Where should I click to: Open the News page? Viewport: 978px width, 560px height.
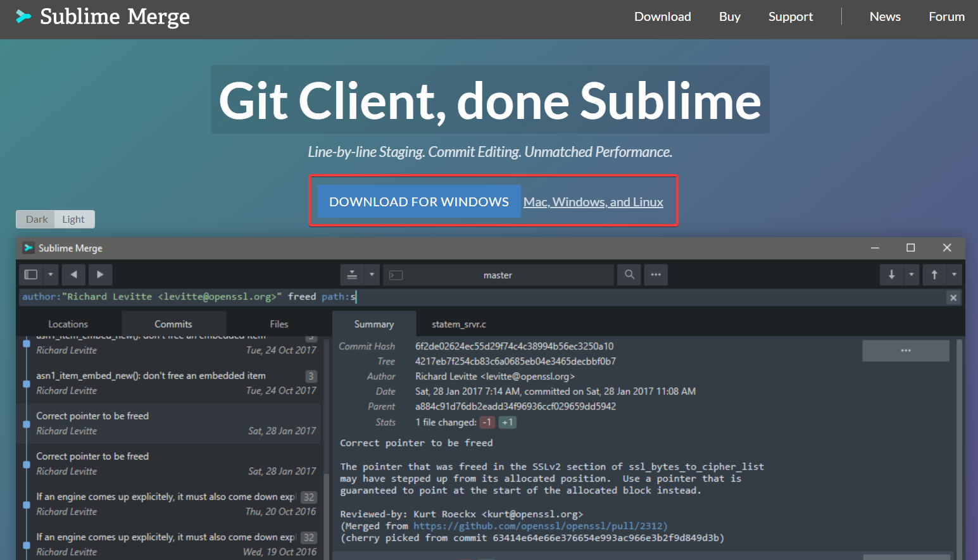884,16
